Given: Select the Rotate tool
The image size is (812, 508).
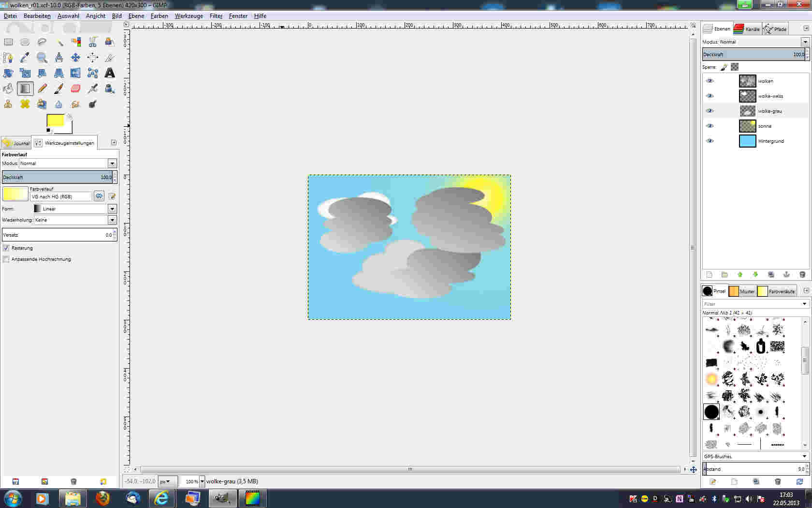Looking at the screenshot, I should click(8, 73).
